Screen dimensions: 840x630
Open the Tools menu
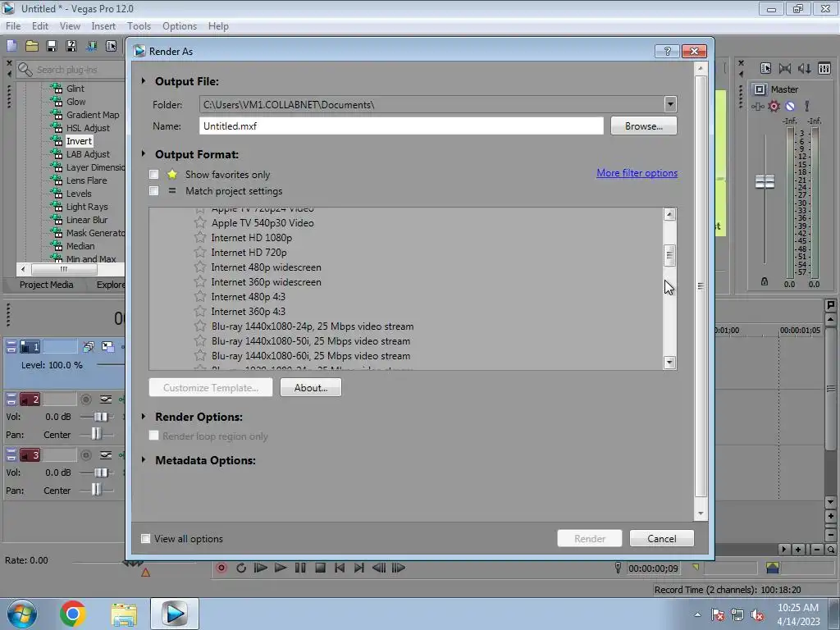pos(139,25)
